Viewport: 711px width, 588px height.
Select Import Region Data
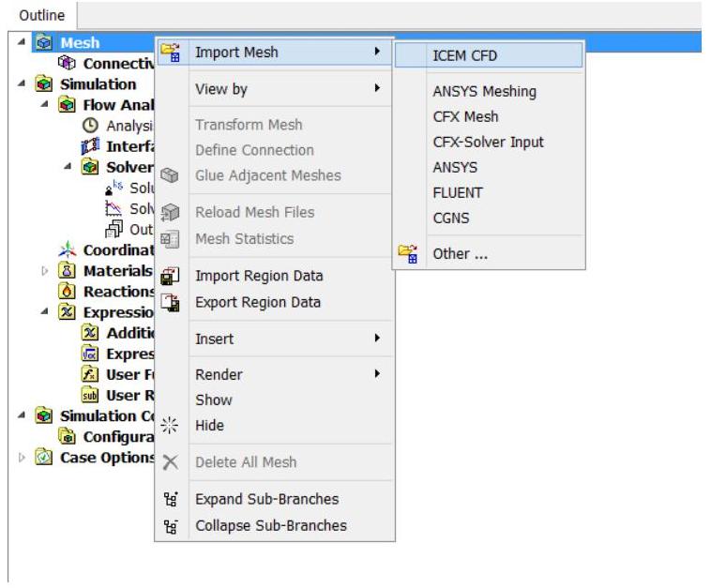coord(275,276)
